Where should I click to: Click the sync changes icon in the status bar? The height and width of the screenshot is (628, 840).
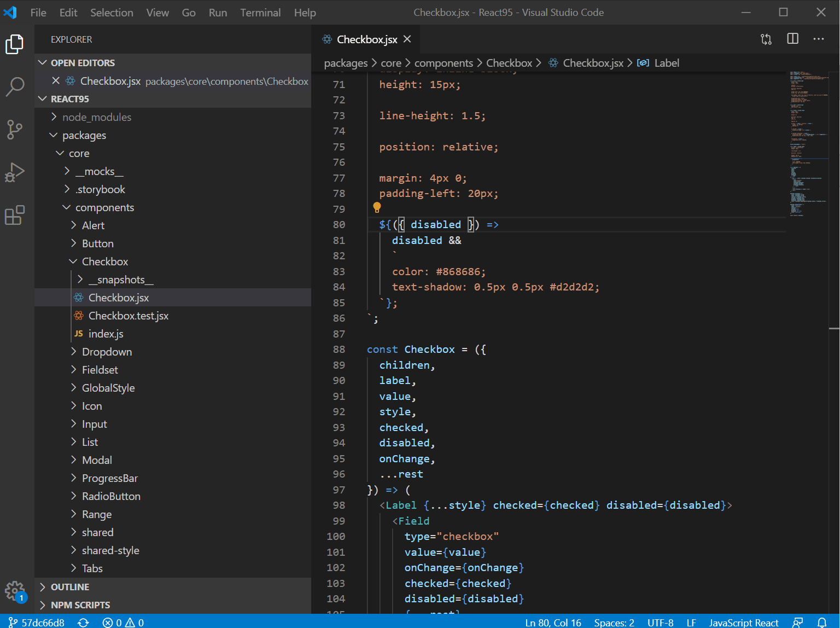tap(83, 622)
